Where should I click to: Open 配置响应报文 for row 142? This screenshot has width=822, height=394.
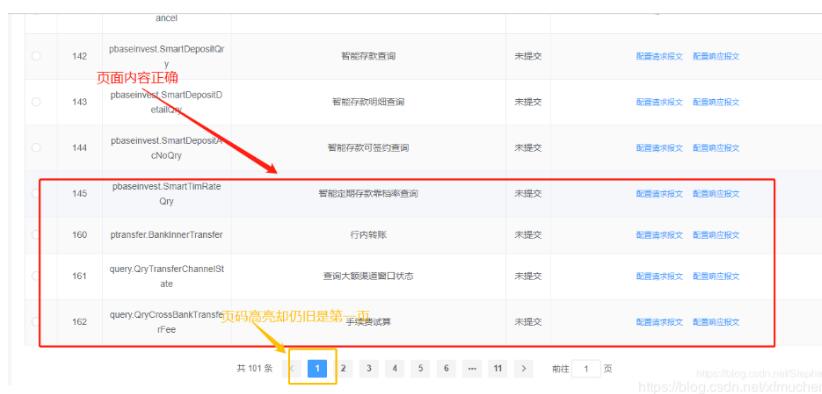tap(716, 56)
